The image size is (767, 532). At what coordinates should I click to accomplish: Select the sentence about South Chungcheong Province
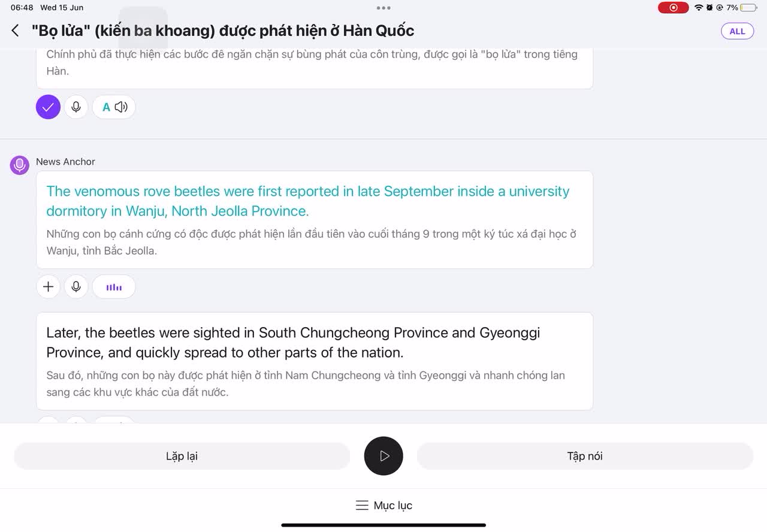click(293, 342)
